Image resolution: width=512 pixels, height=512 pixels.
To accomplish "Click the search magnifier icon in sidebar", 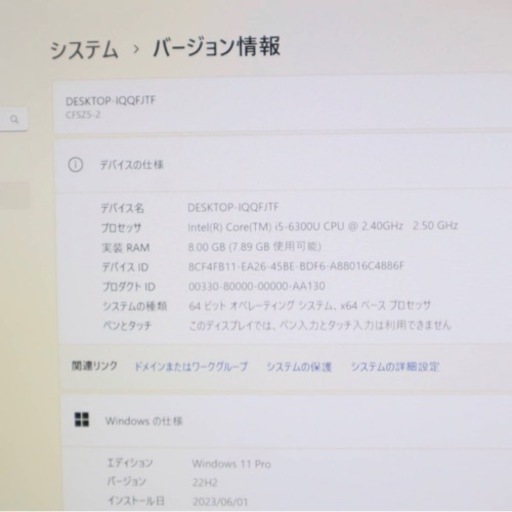I will point(14,119).
